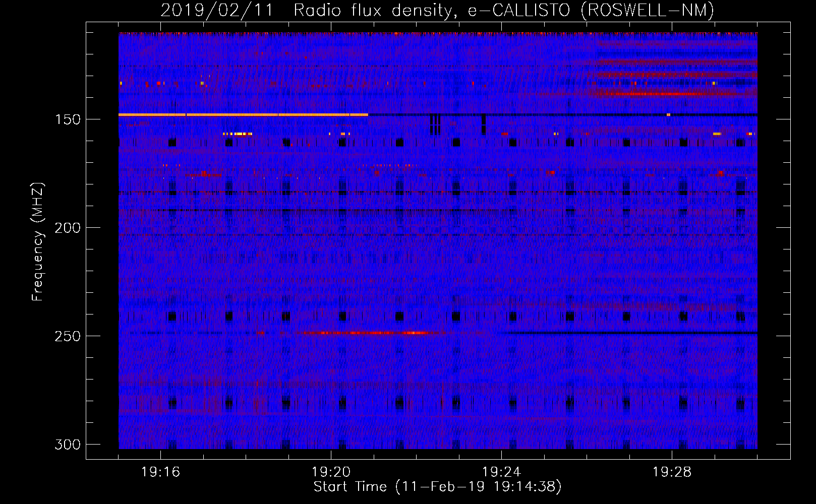Viewport: 816px width, 504px height.
Task: Click the orange horizontal line near 150 MHz
Action: click(x=243, y=115)
